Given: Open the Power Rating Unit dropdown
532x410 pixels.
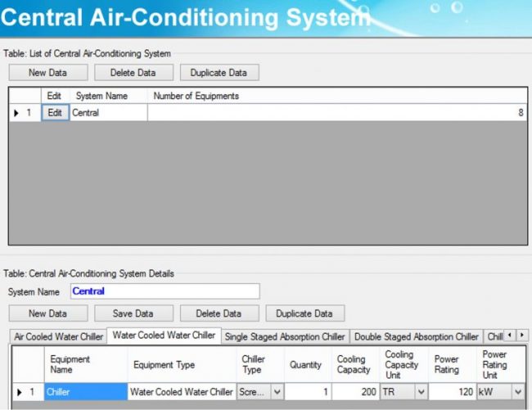Looking at the screenshot, I should click(517, 392).
